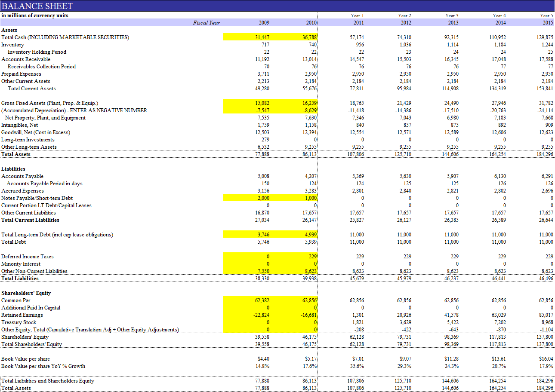Select the Inventory Holding Period row label

tap(37, 52)
